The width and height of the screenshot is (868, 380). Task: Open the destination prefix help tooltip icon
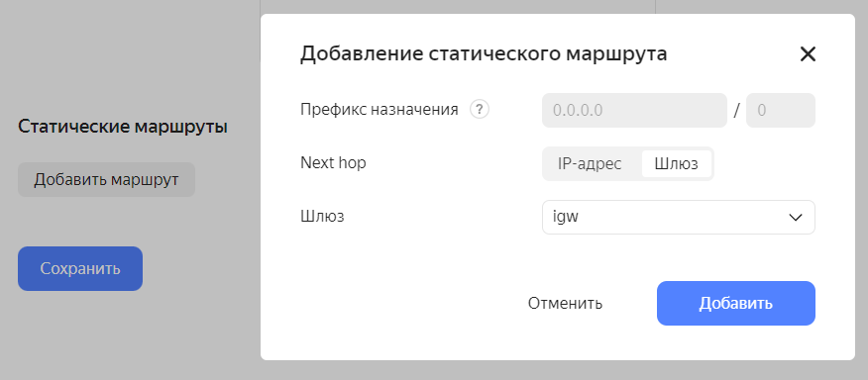480,110
